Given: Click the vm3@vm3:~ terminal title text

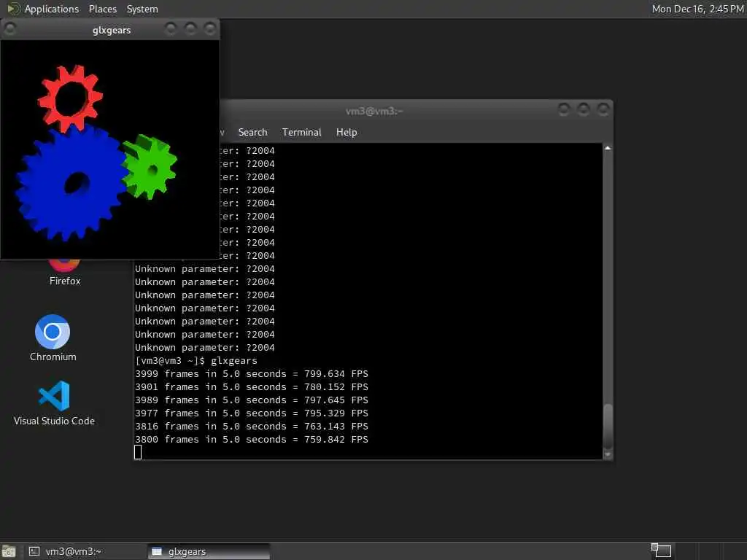Looking at the screenshot, I should [x=374, y=111].
